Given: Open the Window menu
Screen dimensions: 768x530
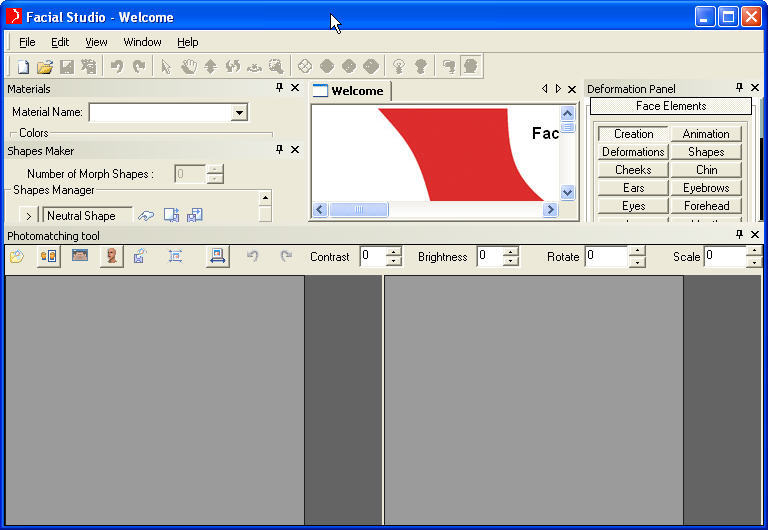Looking at the screenshot, I should point(142,42).
